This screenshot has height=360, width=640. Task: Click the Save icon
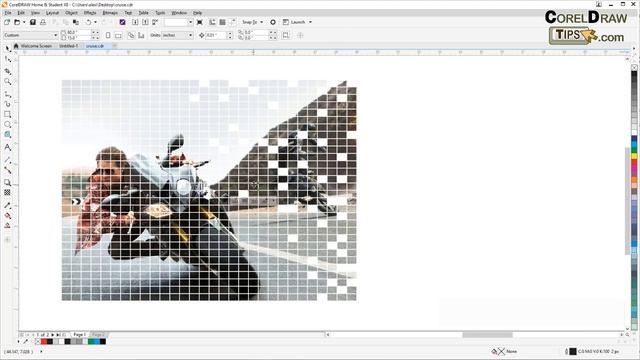[x=33, y=22]
